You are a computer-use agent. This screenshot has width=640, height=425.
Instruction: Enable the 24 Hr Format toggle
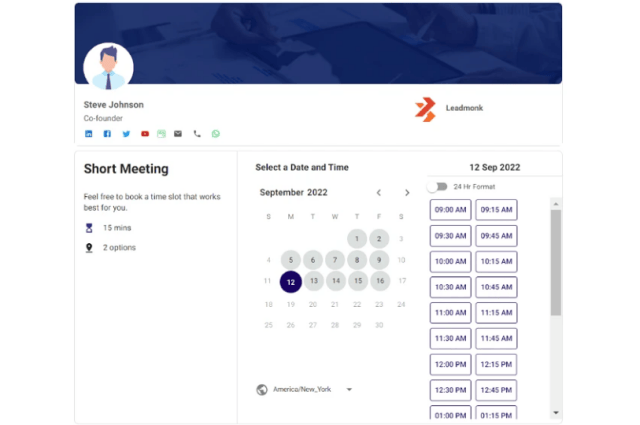click(x=437, y=187)
